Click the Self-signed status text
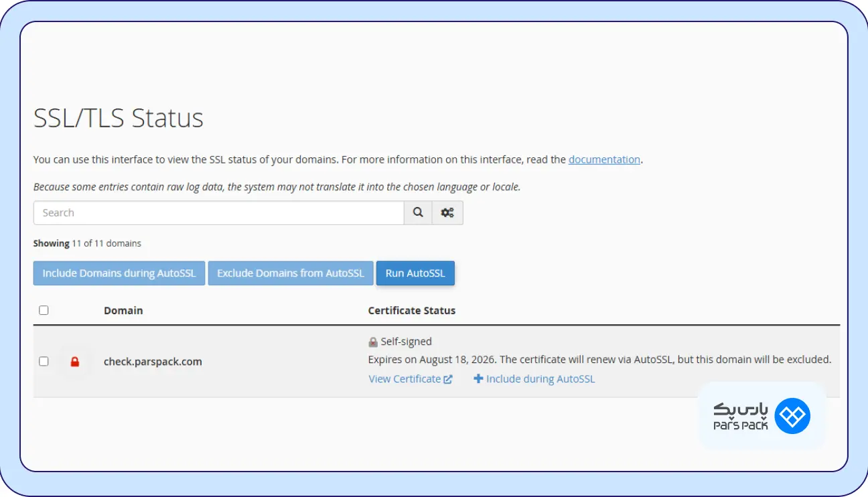 [406, 342]
